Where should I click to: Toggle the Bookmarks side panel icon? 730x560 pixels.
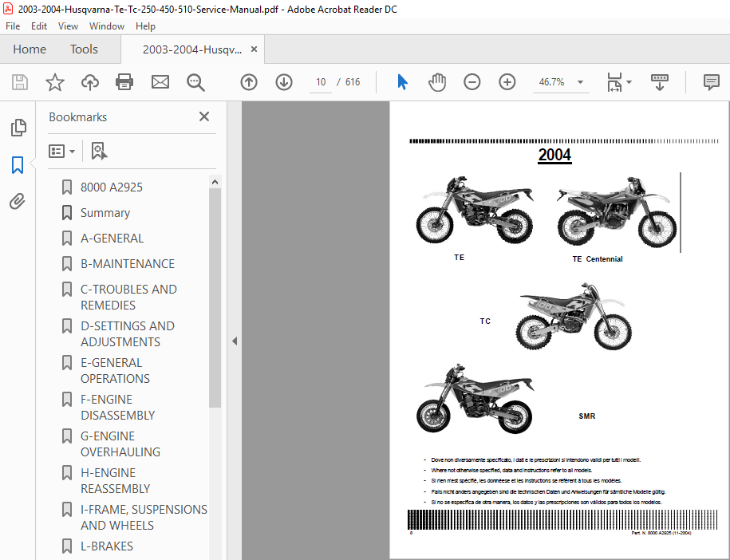18,165
